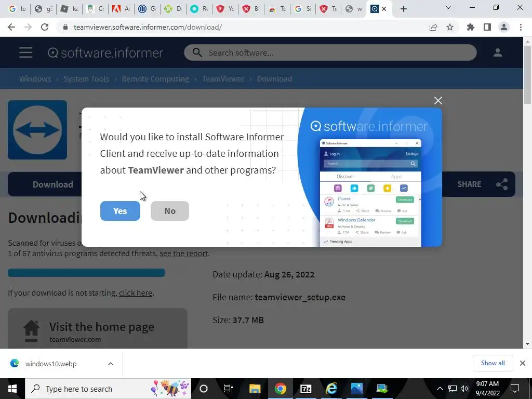Open Photos app on taskbar
Screen dimensions: 532x399
356,389
